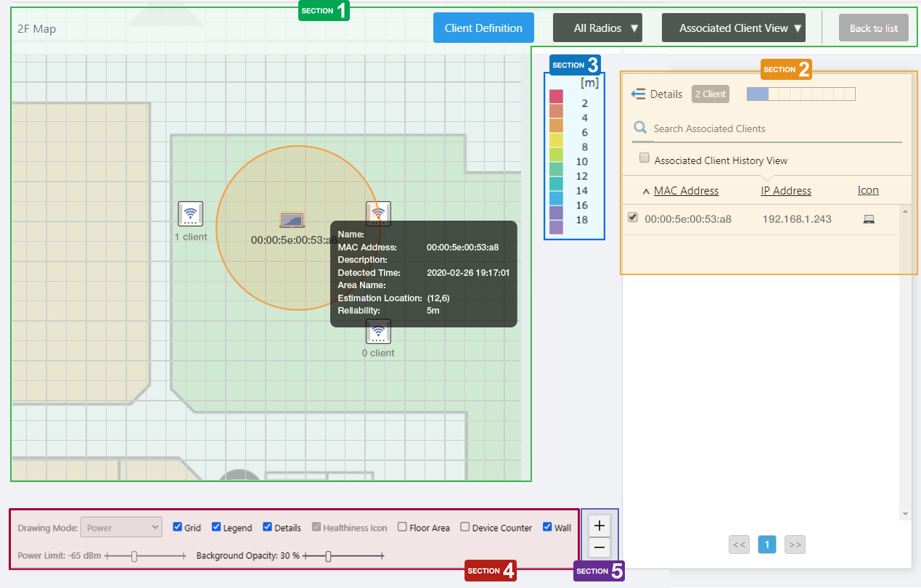The height and width of the screenshot is (588, 921).
Task: Click the Client Definition button
Action: [x=483, y=28]
